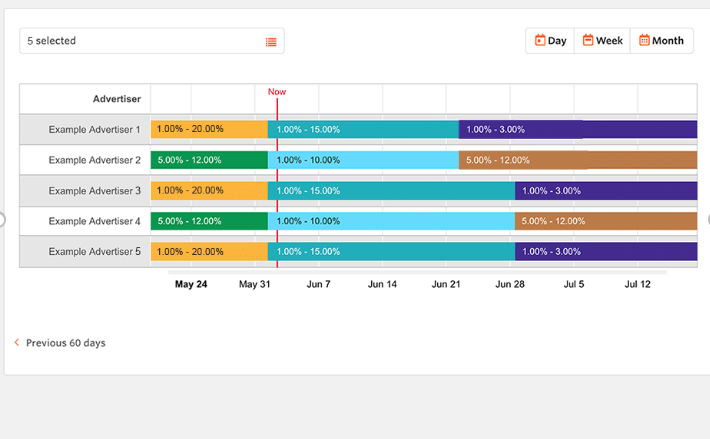Switch the timeline to Week view
This screenshot has width=710, height=439.
603,41
